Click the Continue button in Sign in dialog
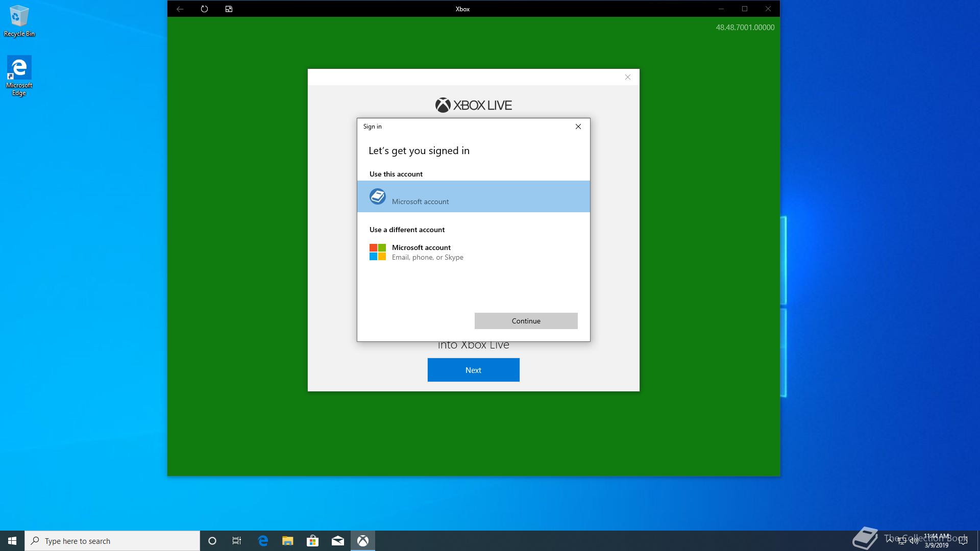 click(x=526, y=321)
